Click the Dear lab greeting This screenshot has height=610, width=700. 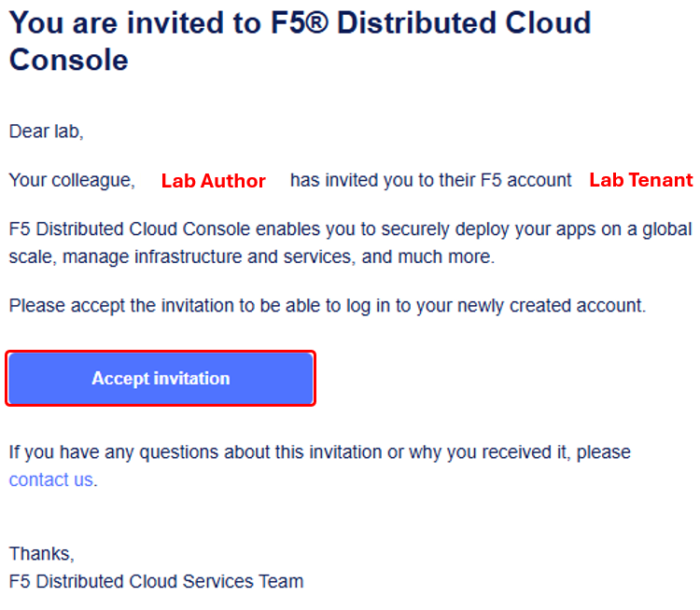pos(46,132)
